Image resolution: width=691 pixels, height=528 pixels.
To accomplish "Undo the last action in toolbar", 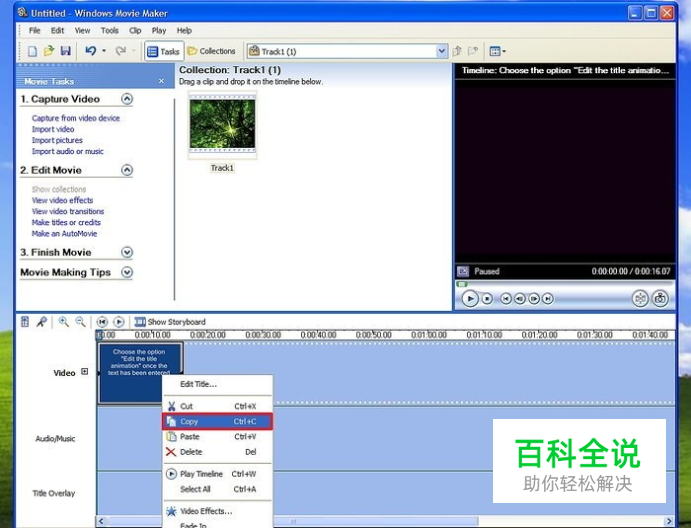I will point(90,51).
